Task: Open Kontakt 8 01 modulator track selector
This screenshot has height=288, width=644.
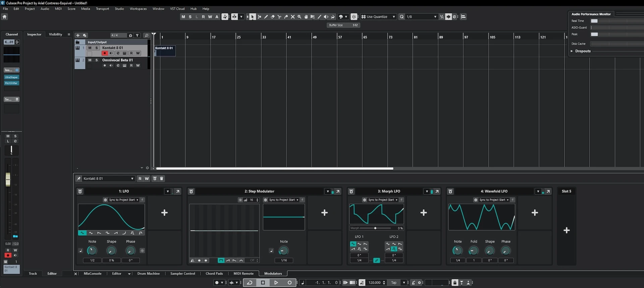Action: [108, 178]
